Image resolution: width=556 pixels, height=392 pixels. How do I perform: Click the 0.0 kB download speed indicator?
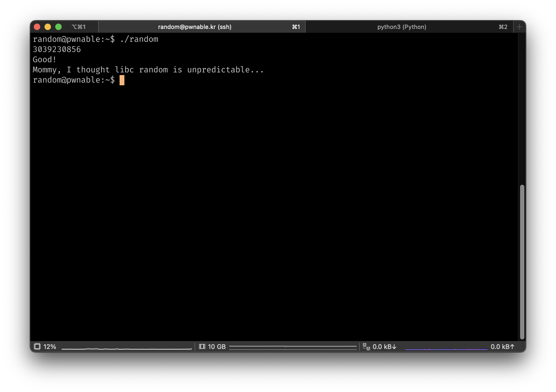pos(384,346)
